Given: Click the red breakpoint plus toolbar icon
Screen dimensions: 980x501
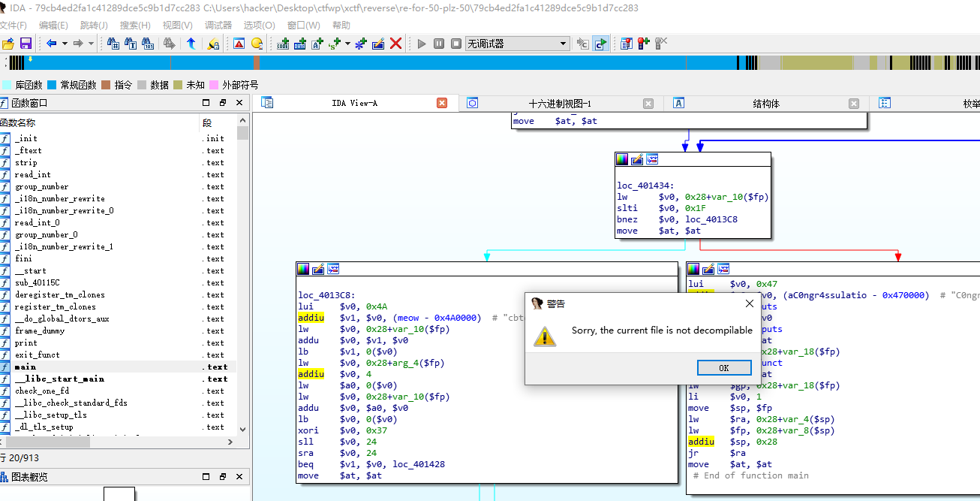Looking at the screenshot, I should pos(644,44).
